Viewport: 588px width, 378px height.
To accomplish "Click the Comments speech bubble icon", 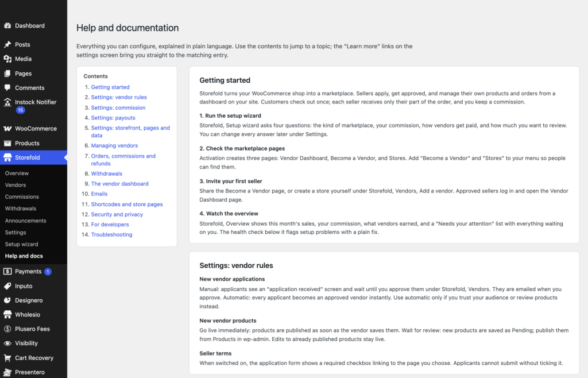I will click(7, 88).
